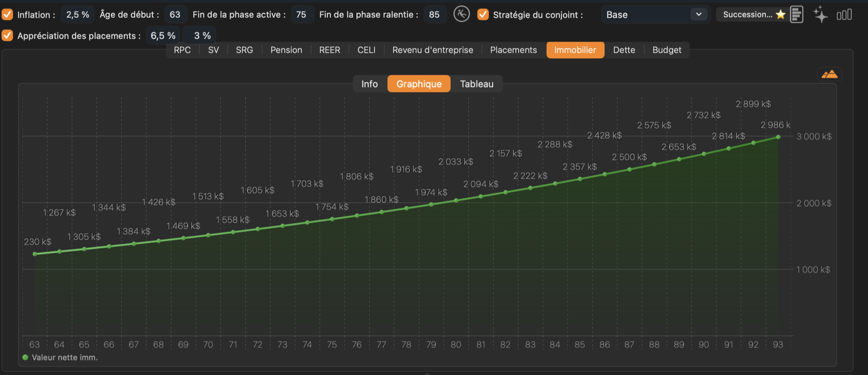Screen dimensions: 868x375
Task: Edit the Fin de la phase ralentie value
Action: pos(434,14)
